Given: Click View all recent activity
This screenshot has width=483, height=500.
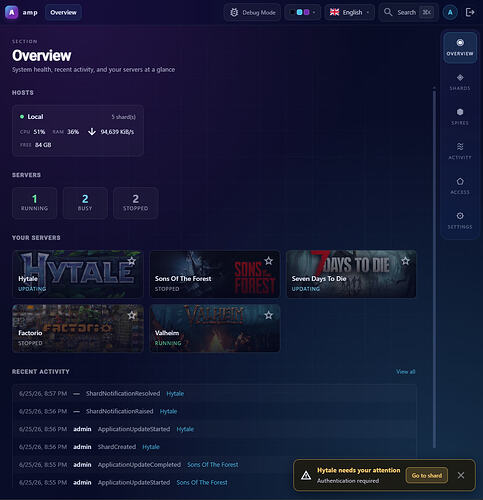Looking at the screenshot, I should tap(406, 372).
